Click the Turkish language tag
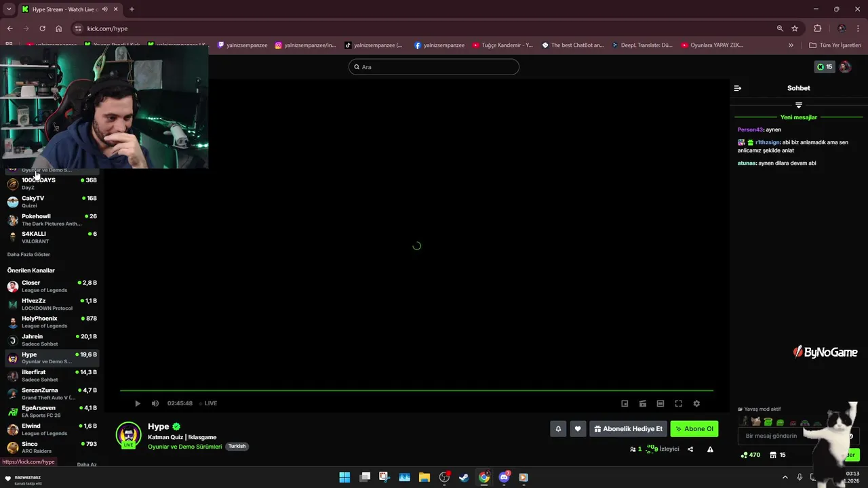The image size is (868, 488). tap(237, 447)
